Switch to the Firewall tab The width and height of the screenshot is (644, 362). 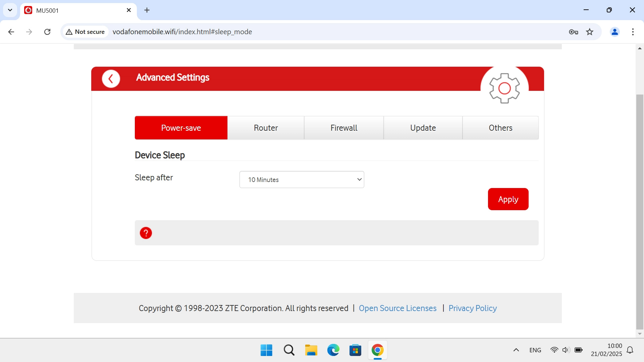click(344, 128)
